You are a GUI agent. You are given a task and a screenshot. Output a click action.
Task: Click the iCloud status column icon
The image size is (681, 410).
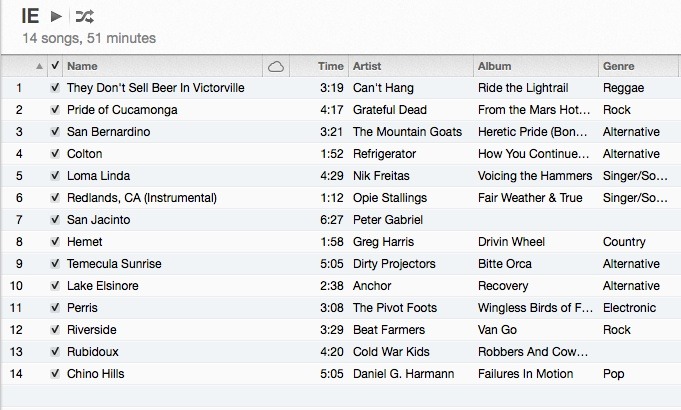click(276, 66)
